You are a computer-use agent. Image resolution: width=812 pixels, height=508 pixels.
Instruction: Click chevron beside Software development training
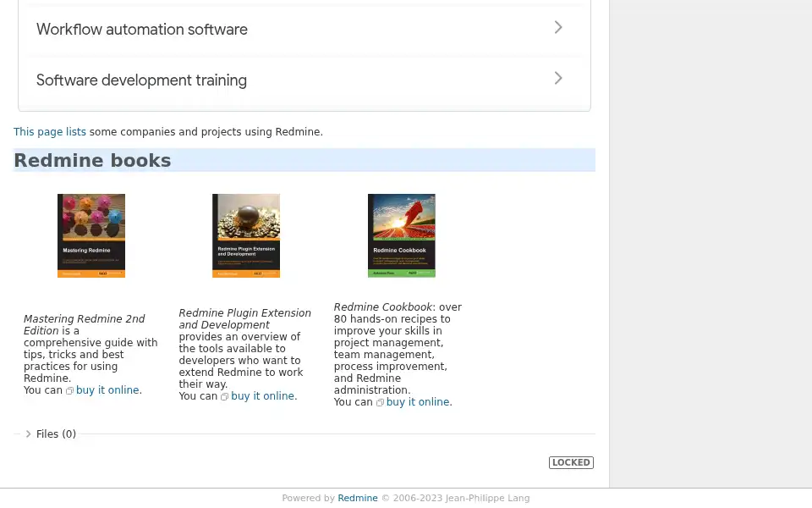[x=557, y=78]
